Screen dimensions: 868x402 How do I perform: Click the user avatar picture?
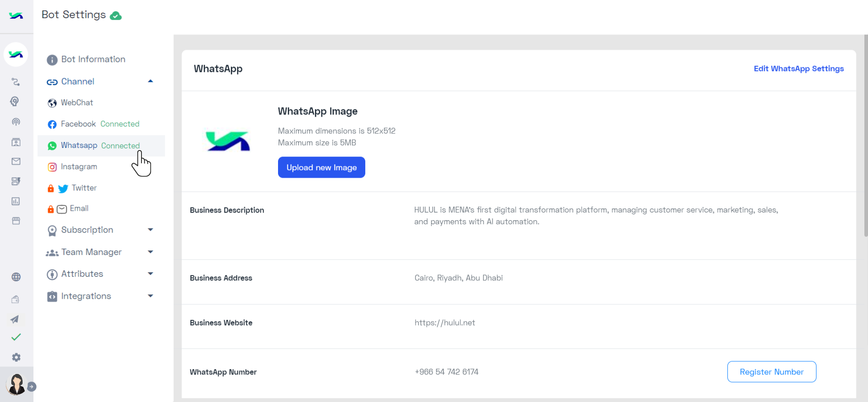pos(16,384)
